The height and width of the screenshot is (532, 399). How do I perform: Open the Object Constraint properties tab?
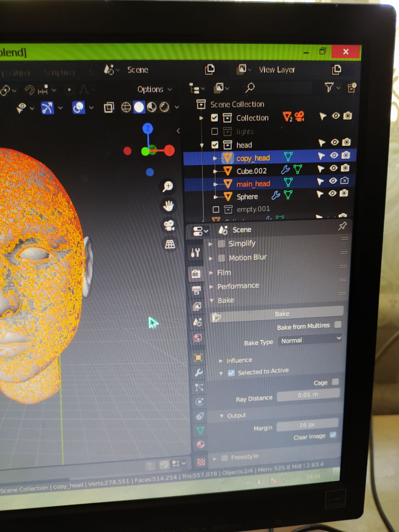[x=200, y=416]
